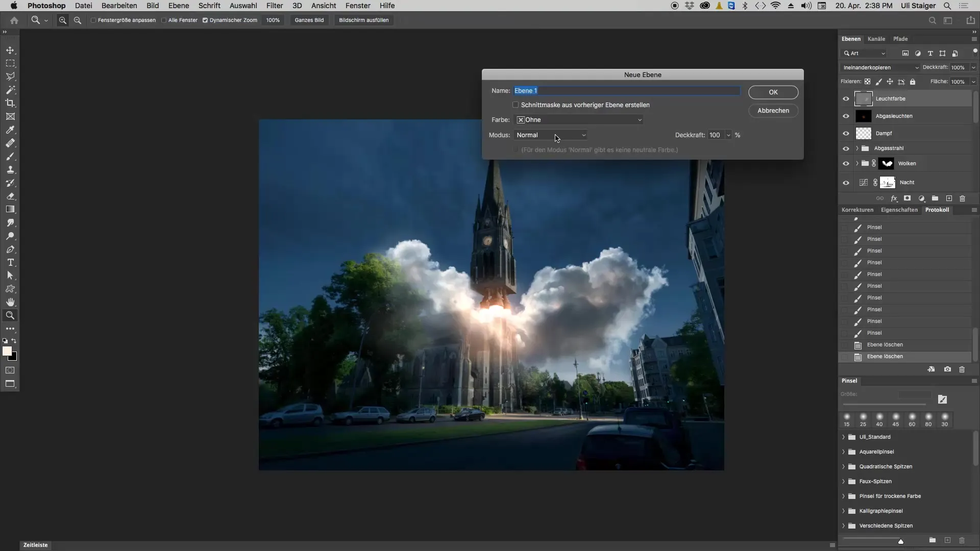
Task: Hide the Nacht layer
Action: pyautogui.click(x=846, y=183)
